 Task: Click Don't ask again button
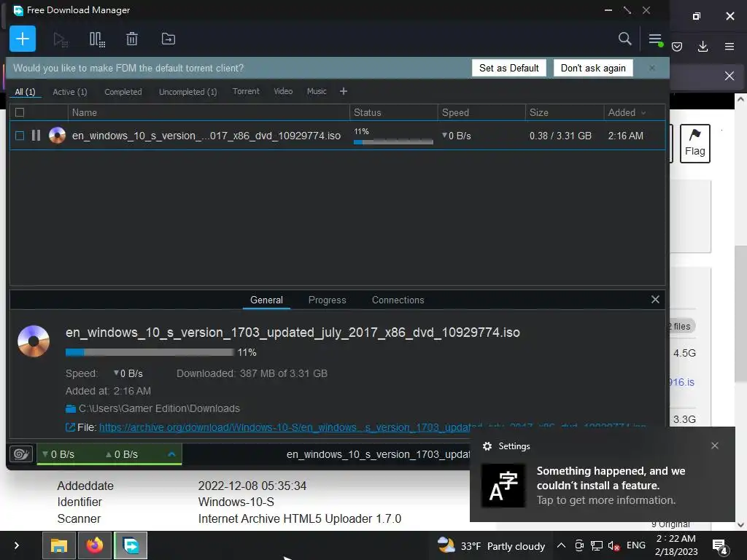(x=593, y=68)
